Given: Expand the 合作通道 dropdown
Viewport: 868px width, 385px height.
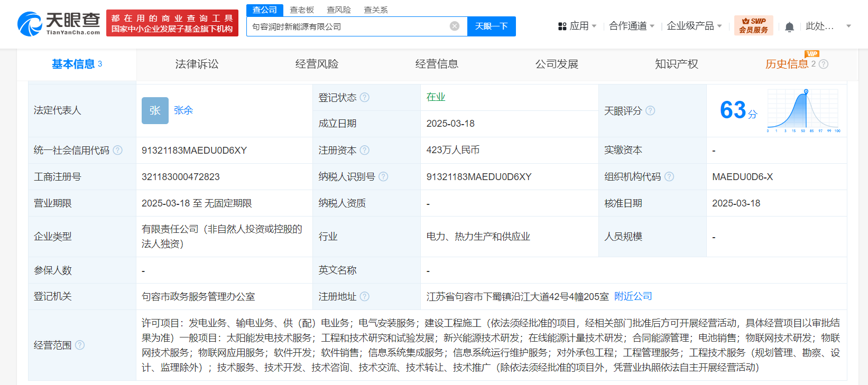Looking at the screenshot, I should pos(632,26).
